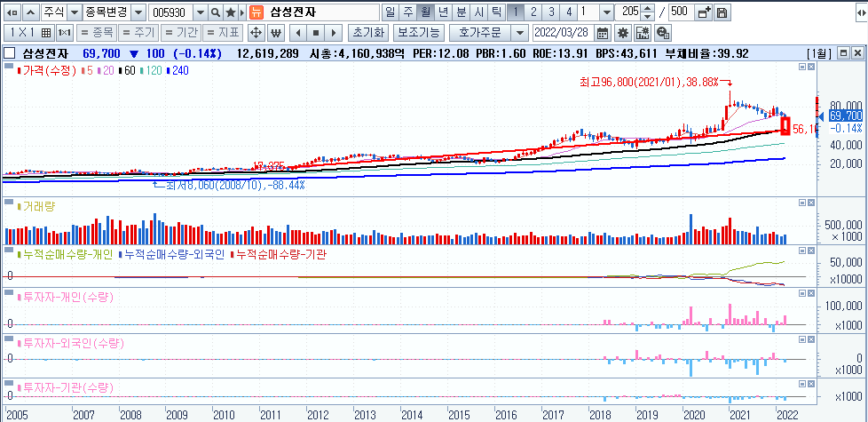This screenshot has width=868, height=422.
Task: Open the calendar date picker icon
Action: (x=604, y=33)
